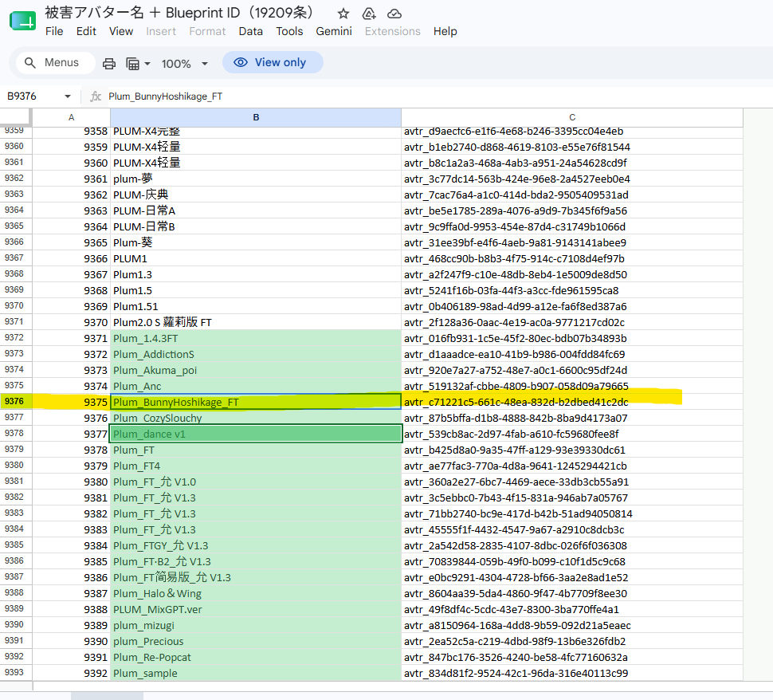Screen dimensions: 773x700
Task: Open the Google Sheets home icon
Action: [x=22, y=22]
